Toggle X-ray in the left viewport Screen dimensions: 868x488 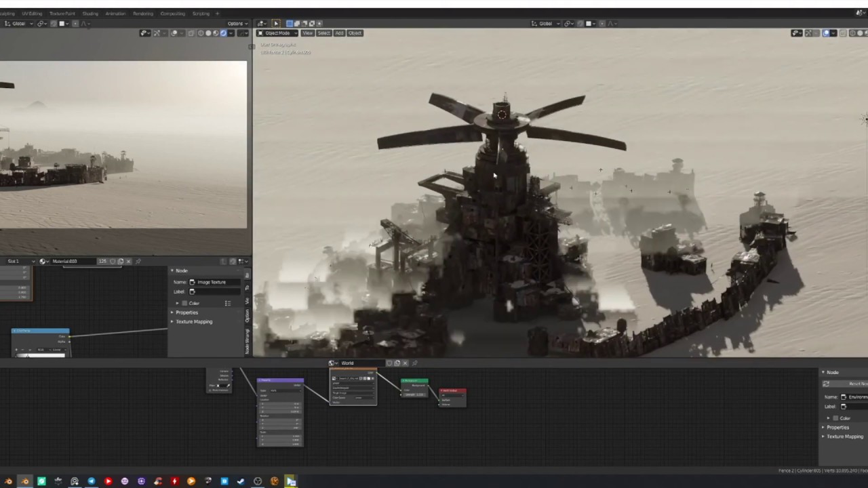tap(191, 33)
